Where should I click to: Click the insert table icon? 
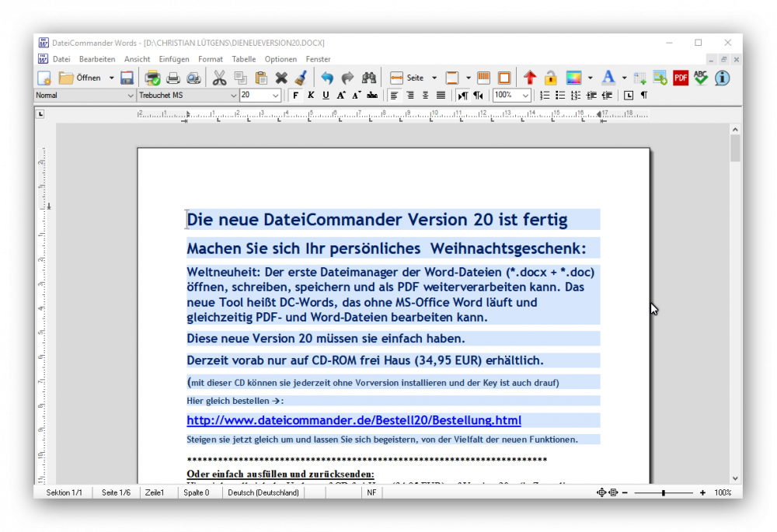point(639,78)
